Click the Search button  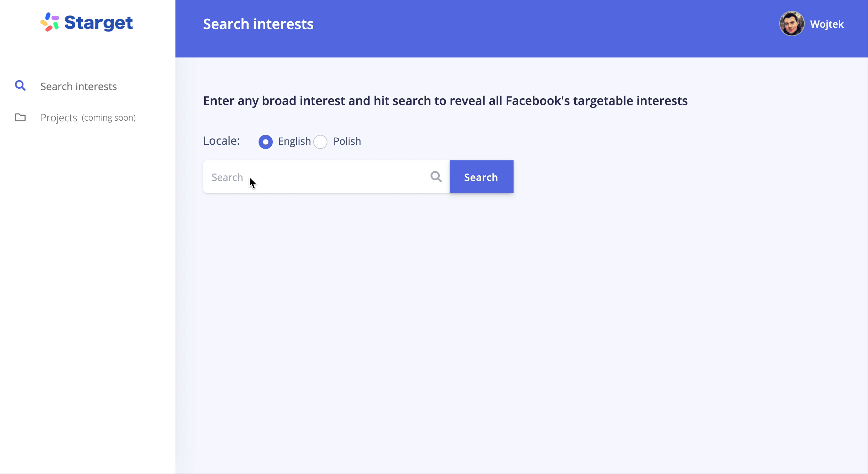coord(481,177)
